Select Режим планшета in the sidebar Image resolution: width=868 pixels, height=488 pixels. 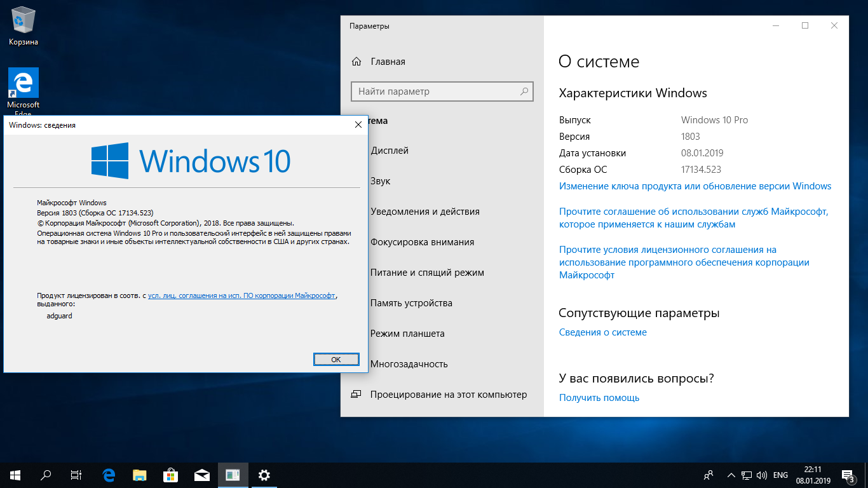point(407,334)
